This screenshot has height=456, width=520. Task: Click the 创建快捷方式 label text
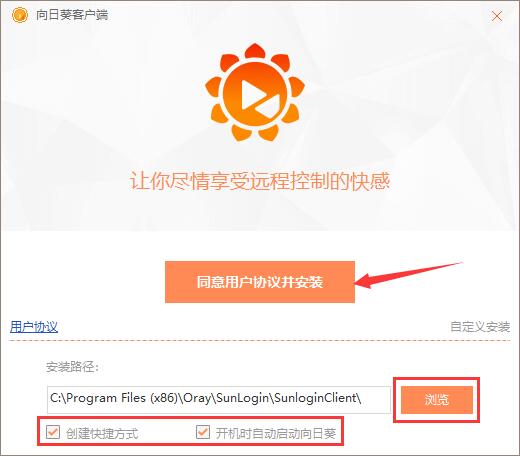click(x=102, y=434)
